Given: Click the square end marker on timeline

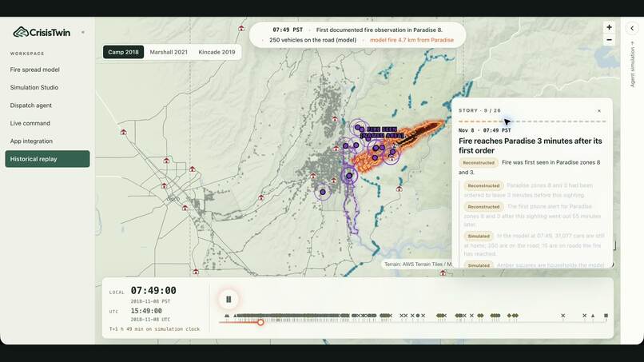Looking at the screenshot, I should [606, 316].
